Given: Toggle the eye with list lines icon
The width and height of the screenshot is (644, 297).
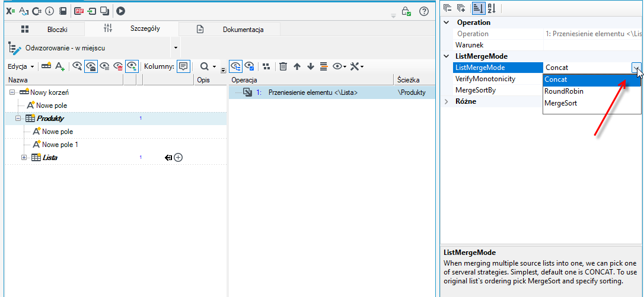Looking at the screenshot, I should click(x=105, y=66).
